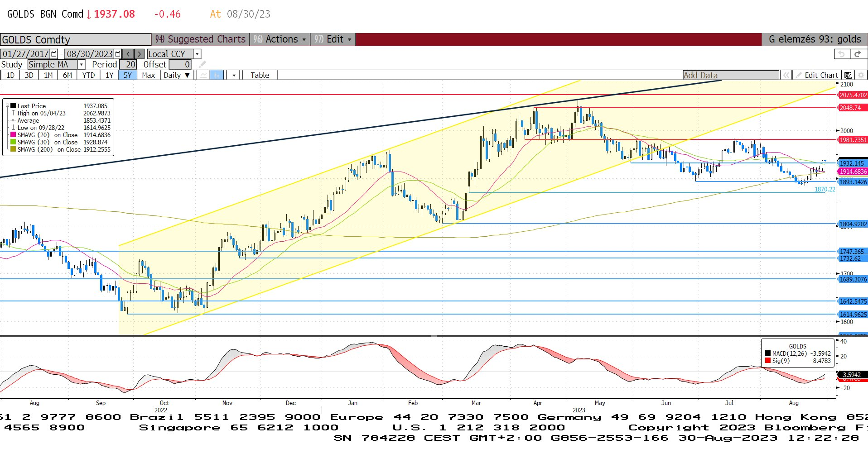Collapse the Last Price legend tree

[x=7, y=106]
